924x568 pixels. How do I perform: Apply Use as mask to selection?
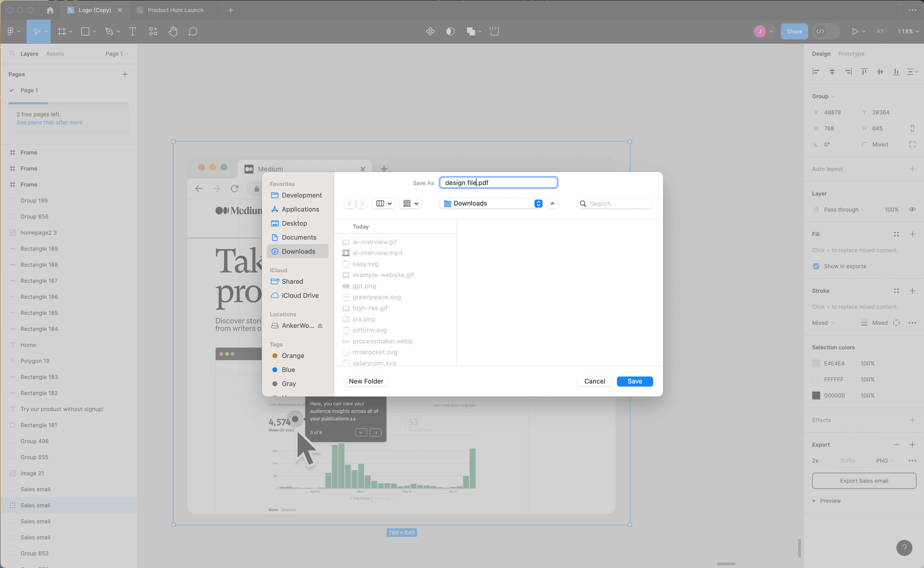point(450,31)
